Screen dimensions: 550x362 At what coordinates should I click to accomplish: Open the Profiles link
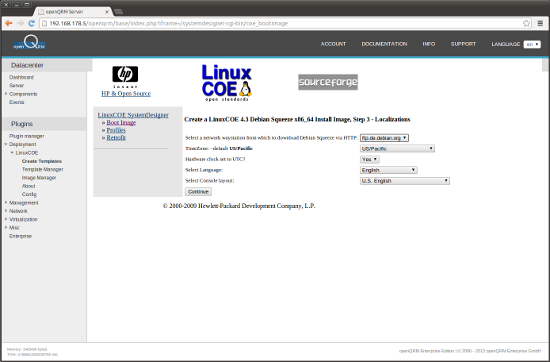pos(116,130)
